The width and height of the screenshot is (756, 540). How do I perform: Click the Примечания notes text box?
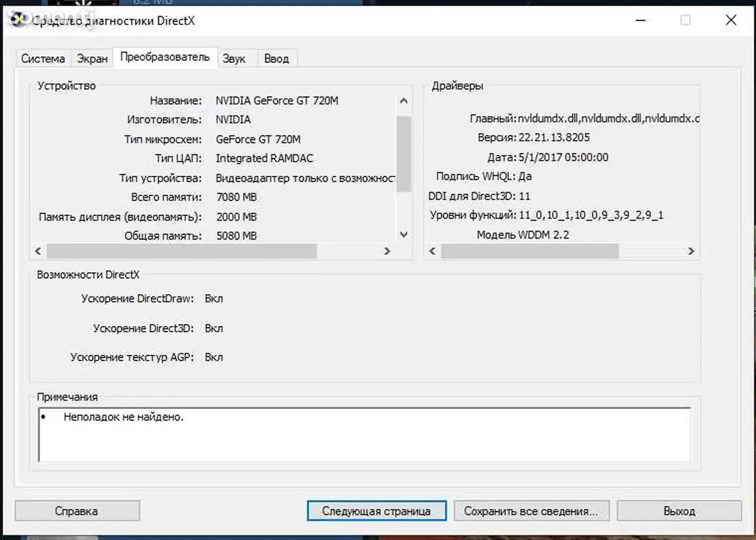click(365, 435)
